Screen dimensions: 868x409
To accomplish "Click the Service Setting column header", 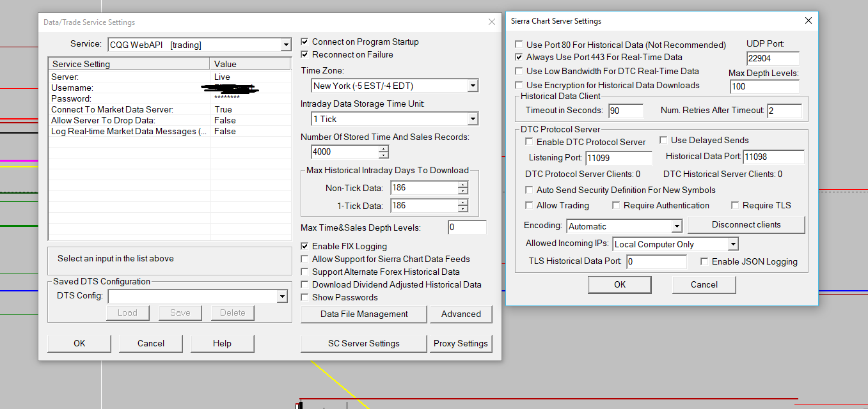I will click(129, 64).
